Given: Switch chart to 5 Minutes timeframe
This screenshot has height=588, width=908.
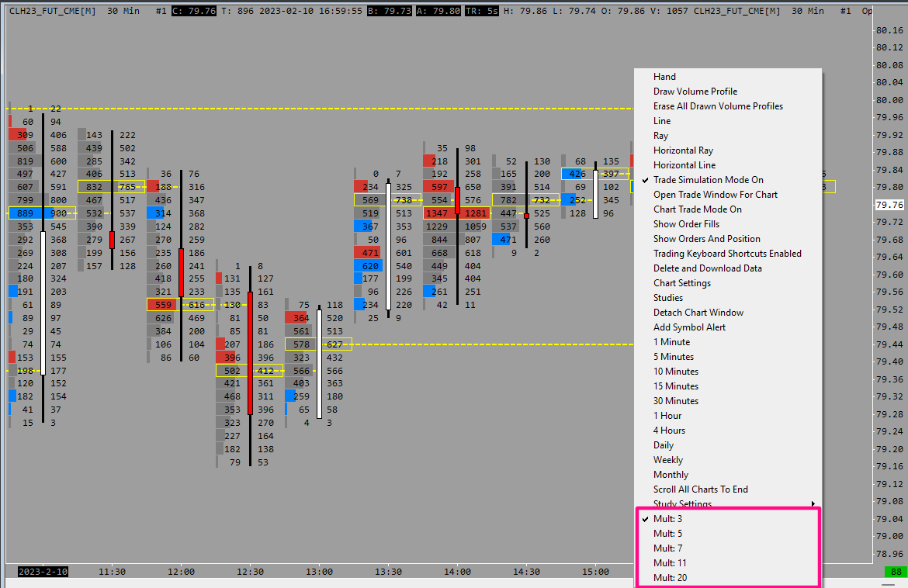Looking at the screenshot, I should click(673, 357).
